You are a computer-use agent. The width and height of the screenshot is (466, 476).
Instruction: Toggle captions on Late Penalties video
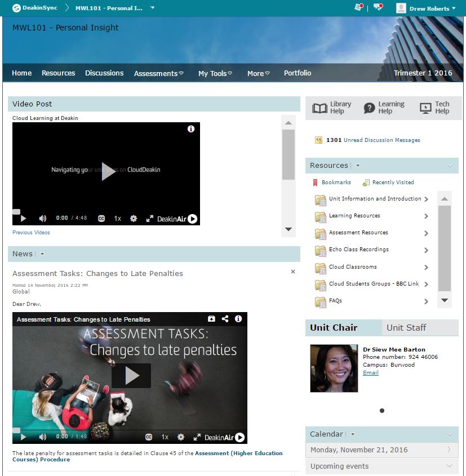(x=149, y=437)
